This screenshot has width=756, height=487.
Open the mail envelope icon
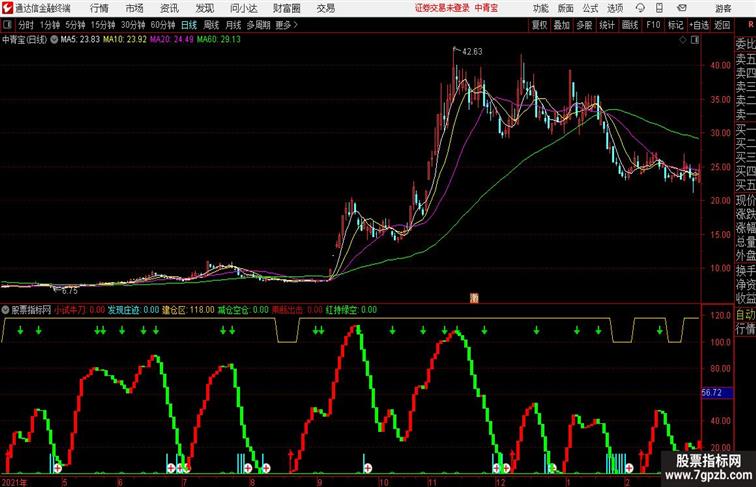pyautogui.click(x=682, y=8)
